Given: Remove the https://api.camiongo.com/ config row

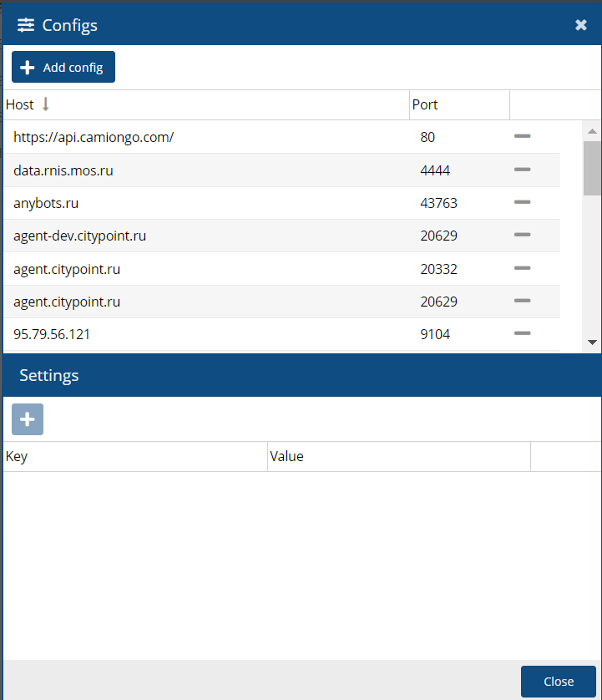Looking at the screenshot, I should (x=522, y=136).
